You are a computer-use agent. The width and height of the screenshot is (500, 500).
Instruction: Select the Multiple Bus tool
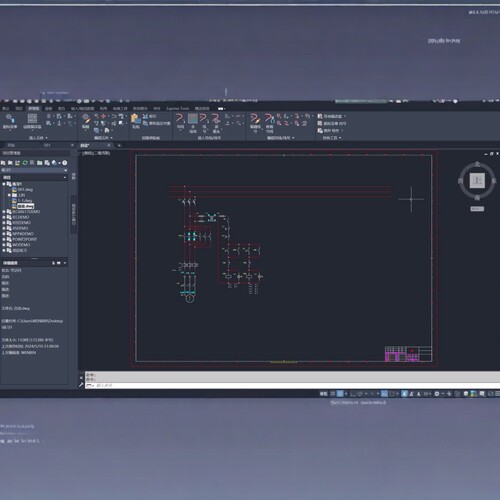(193, 123)
